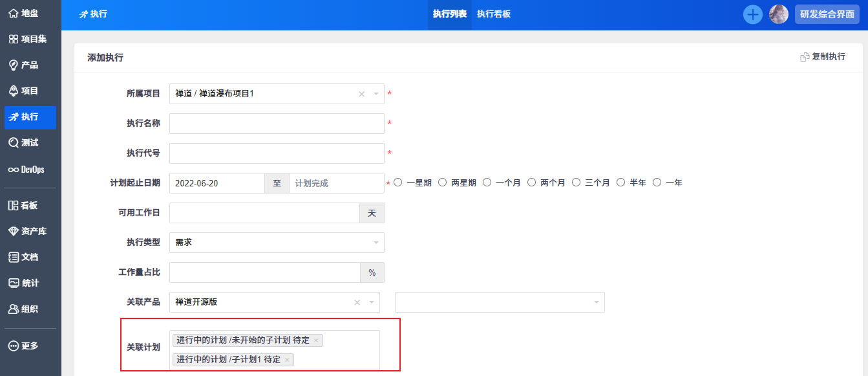This screenshot has width=868, height=376.
Task: Click inside the 关联计划 multi-select box
Action: (275, 350)
